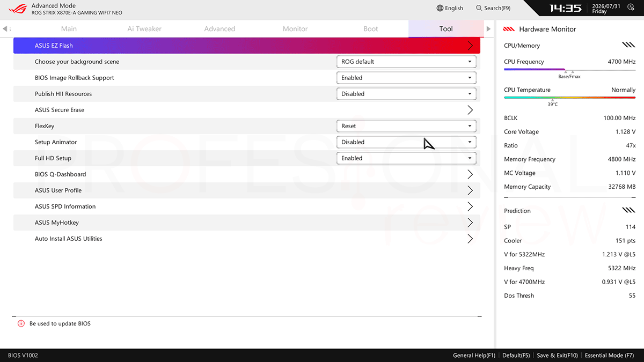Click the 32768 MB memory capacity value
Screen dimensions: 644x362
click(x=622, y=187)
